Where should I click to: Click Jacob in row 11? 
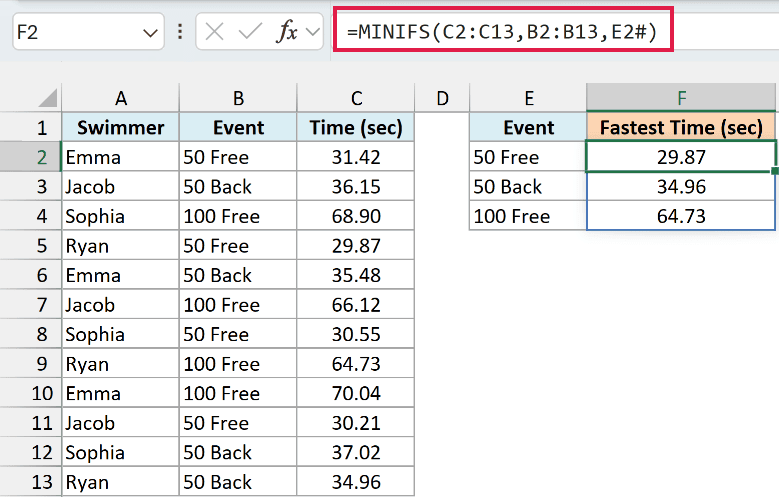click(120, 423)
